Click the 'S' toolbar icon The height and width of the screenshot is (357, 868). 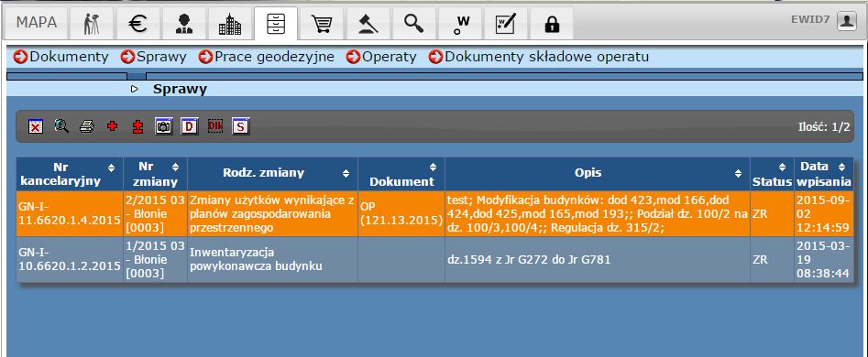[x=240, y=126]
